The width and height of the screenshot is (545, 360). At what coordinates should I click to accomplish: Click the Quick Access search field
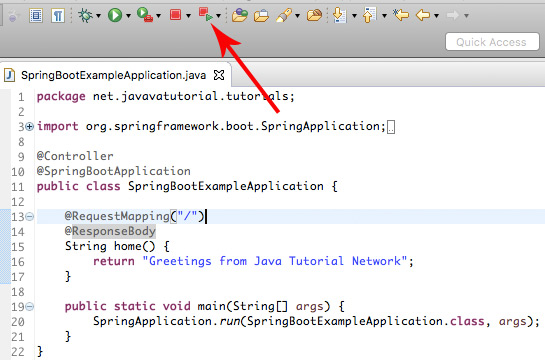(492, 42)
